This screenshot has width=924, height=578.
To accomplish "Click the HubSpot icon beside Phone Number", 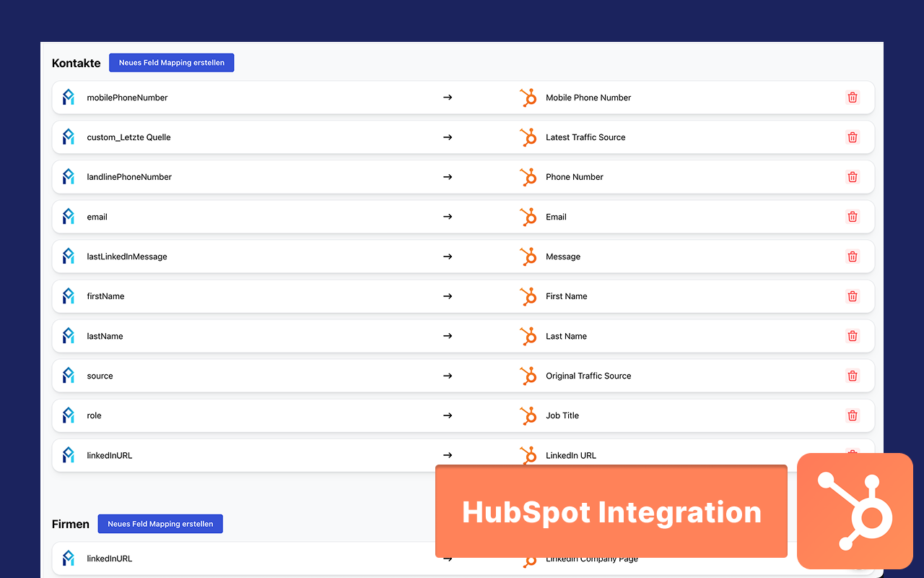I will tap(528, 177).
